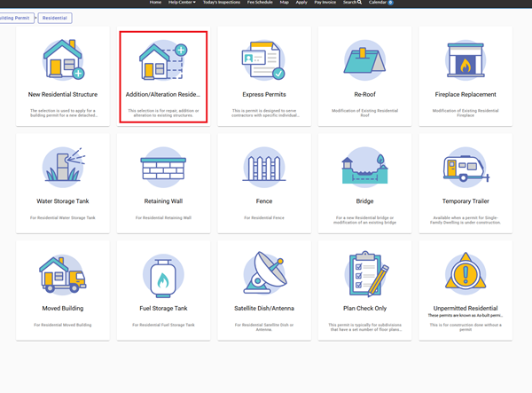This screenshot has height=393, width=532.
Task: Open the Water Storage Tank icon
Action: pyautogui.click(x=63, y=167)
